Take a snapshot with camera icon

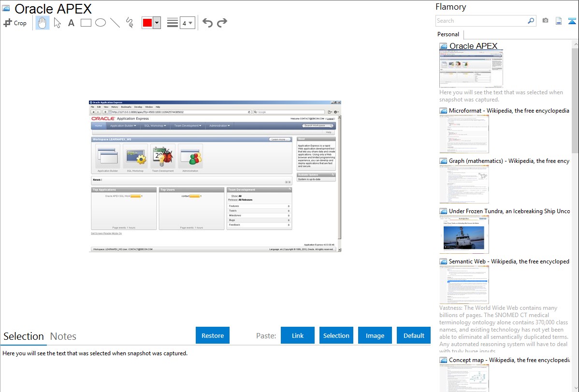[x=545, y=21]
